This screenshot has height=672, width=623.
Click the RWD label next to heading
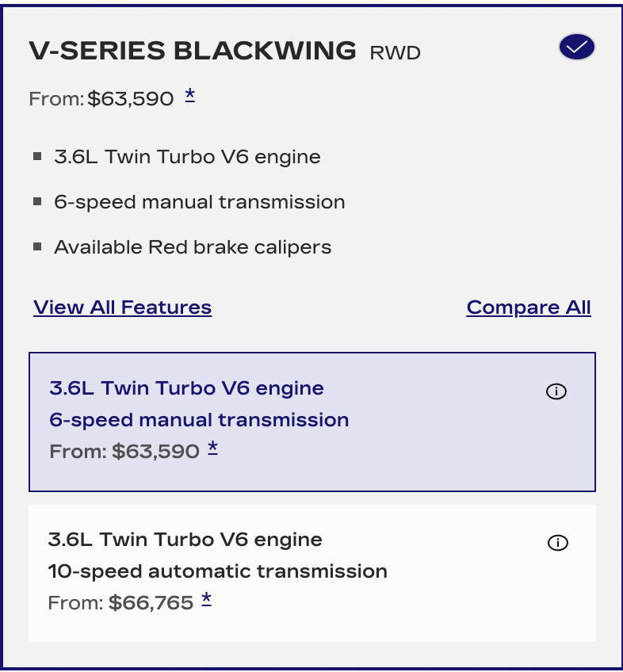395,53
